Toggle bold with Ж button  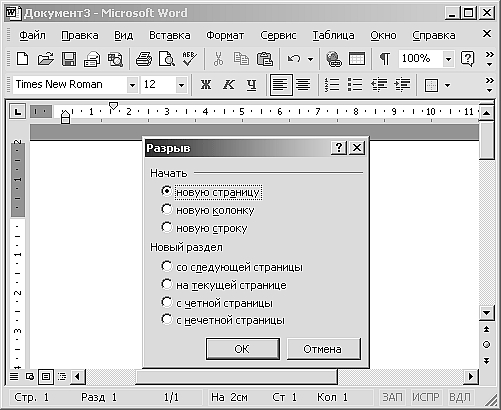click(206, 85)
